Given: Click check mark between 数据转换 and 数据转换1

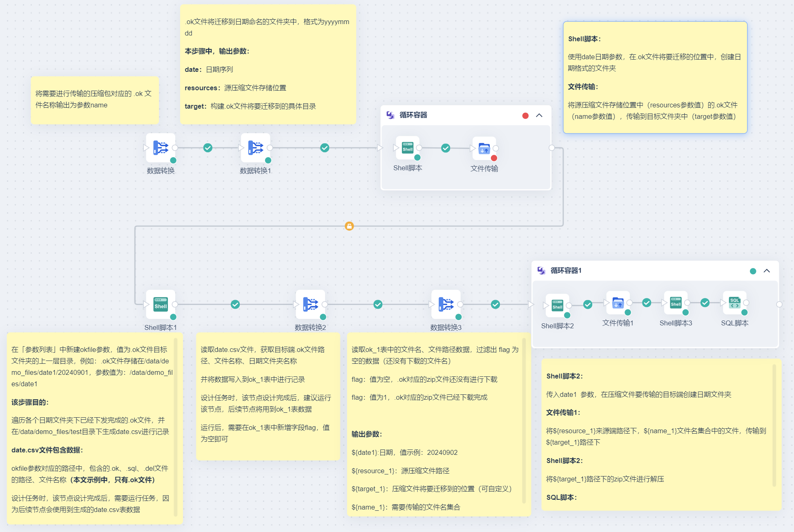Looking at the screenshot, I should pos(208,148).
